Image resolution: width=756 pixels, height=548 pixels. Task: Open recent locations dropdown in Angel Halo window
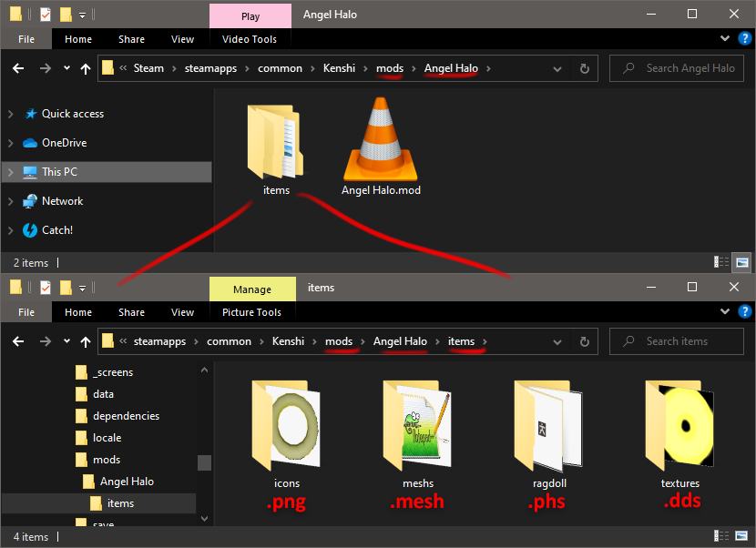tap(66, 68)
